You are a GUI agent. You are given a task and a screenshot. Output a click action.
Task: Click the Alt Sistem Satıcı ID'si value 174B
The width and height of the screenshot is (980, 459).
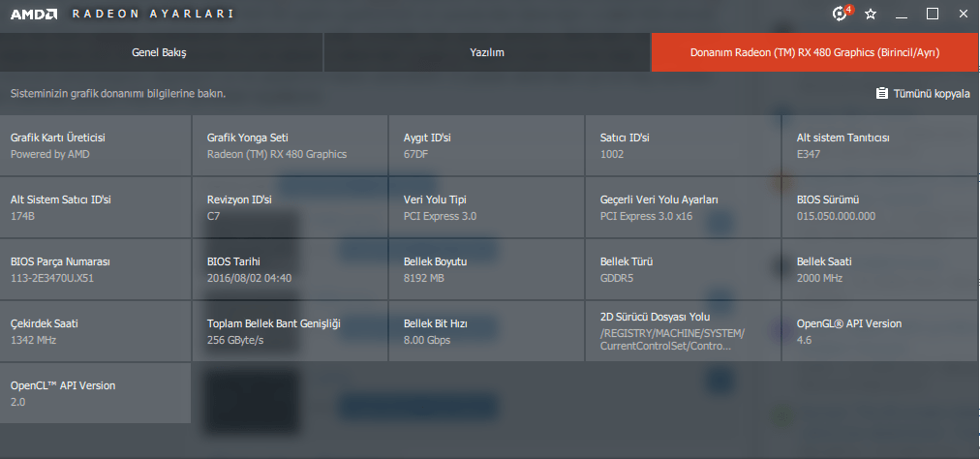point(22,216)
